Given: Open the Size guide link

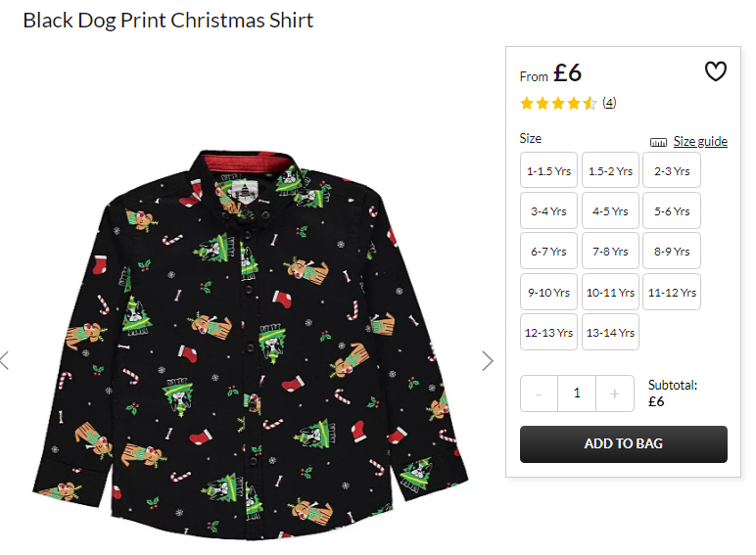Looking at the screenshot, I should (x=700, y=142).
